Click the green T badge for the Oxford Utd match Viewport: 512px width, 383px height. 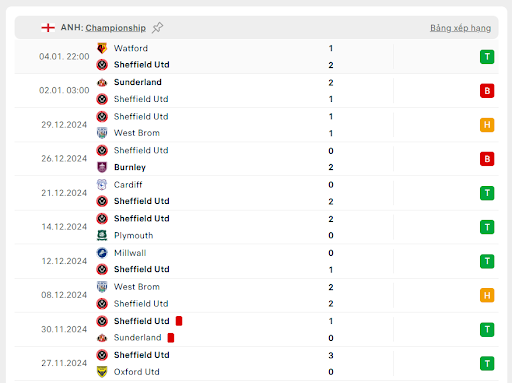point(487,364)
